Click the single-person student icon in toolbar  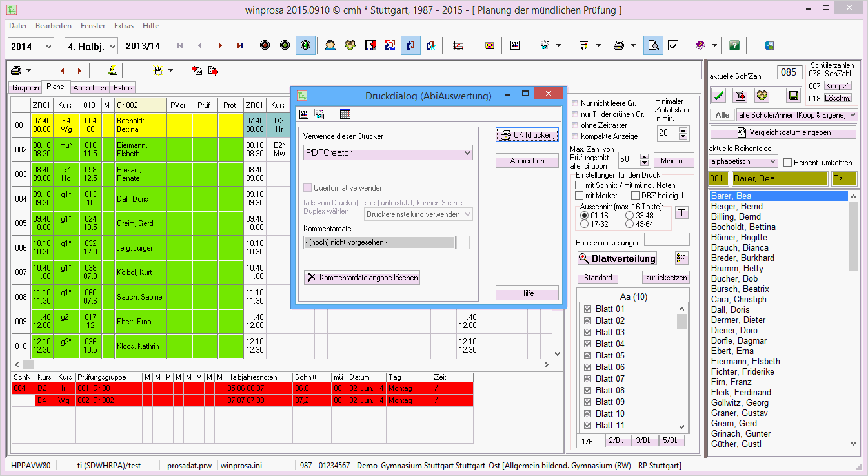(x=330, y=45)
